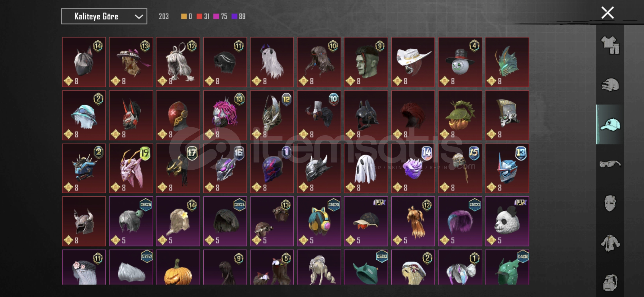The width and height of the screenshot is (644, 297).
Task: Select the pink-haired mask with level 19 badge
Action: 131,168
